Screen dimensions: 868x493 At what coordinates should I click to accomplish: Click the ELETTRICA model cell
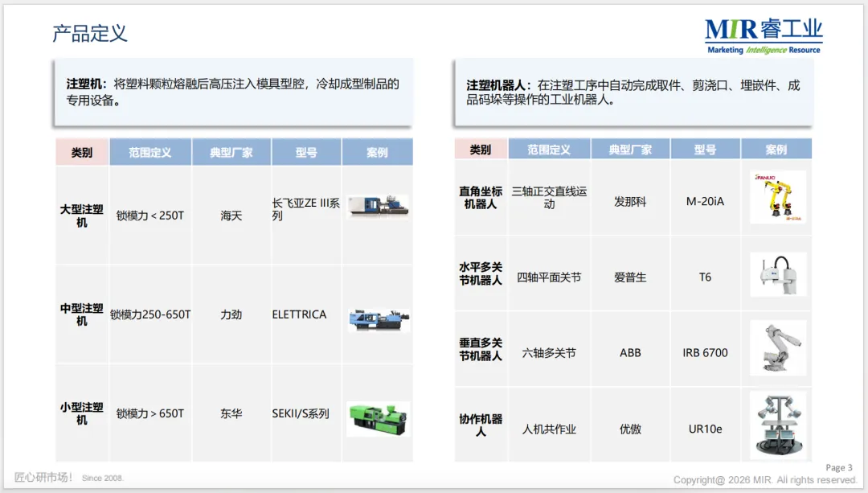tap(306, 314)
